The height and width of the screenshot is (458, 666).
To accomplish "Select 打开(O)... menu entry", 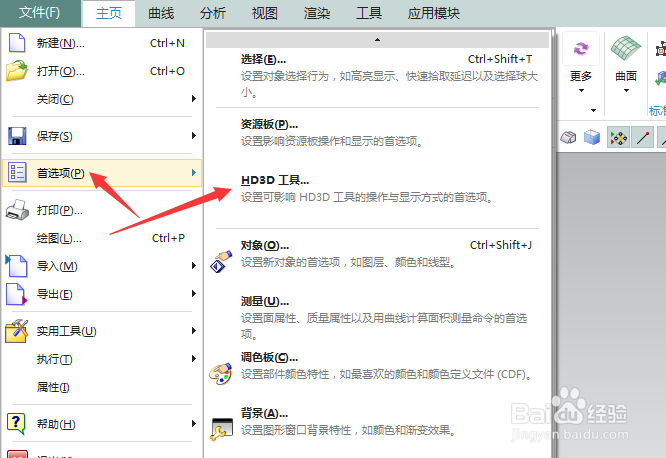I will (102, 71).
